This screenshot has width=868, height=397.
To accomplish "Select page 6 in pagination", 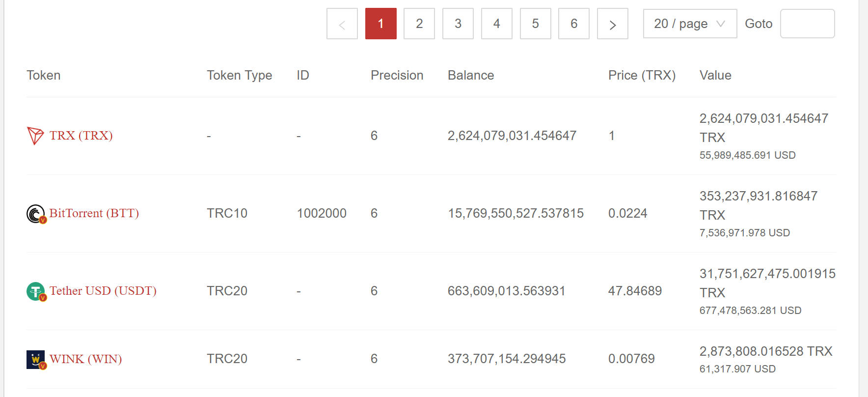I will (x=573, y=24).
